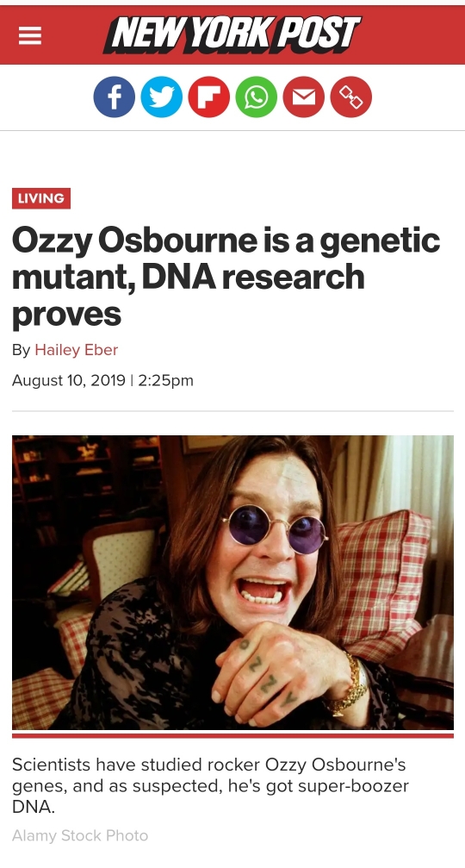The height and width of the screenshot is (868, 465).
Task: Open the LIVING section tag
Action: coord(41,198)
